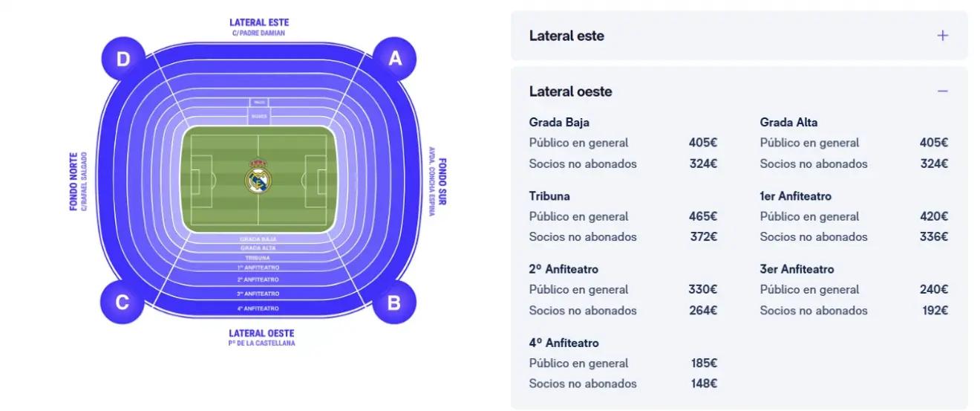This screenshot has height=411, width=980.
Task: Click tower A circle on stadium map
Action: point(395,59)
